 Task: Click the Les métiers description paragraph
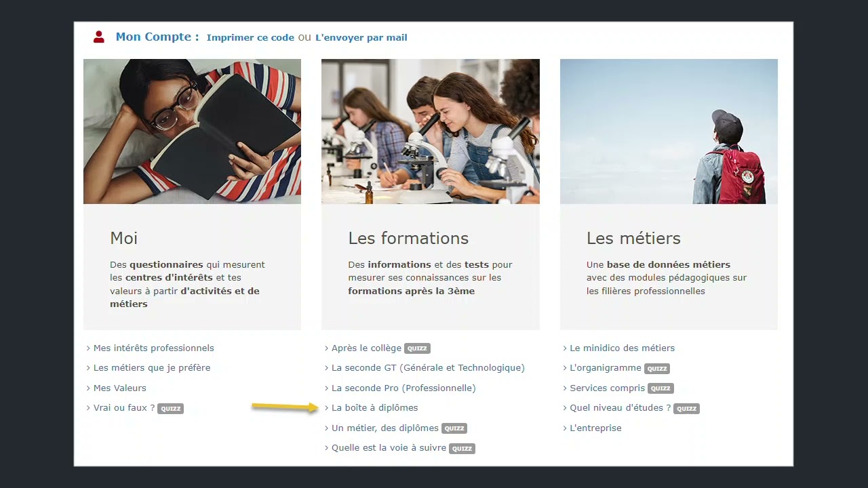coord(667,278)
